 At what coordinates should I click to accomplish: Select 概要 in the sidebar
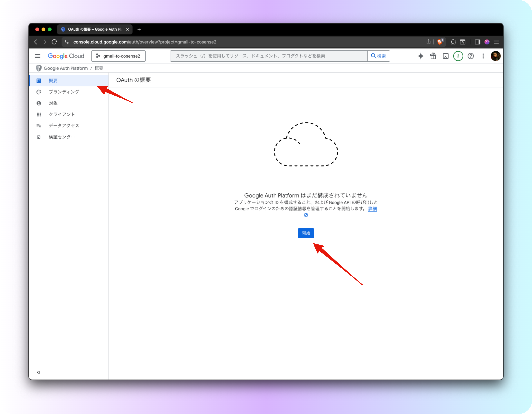coord(69,81)
